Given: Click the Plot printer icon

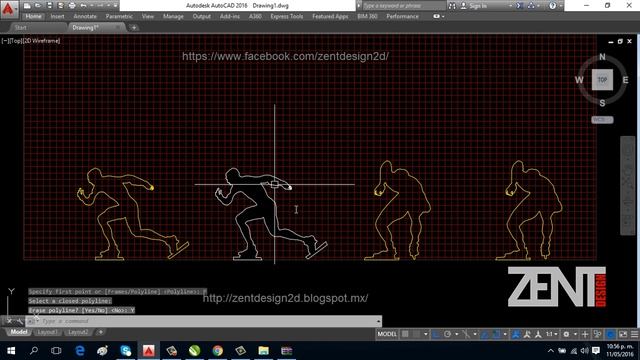Looking at the screenshot, I should [72, 6].
